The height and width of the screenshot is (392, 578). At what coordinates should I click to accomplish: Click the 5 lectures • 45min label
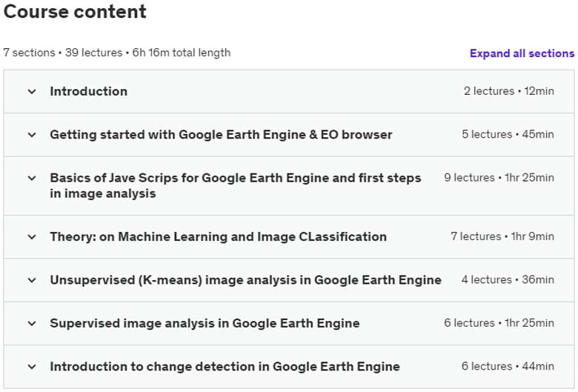pos(508,134)
